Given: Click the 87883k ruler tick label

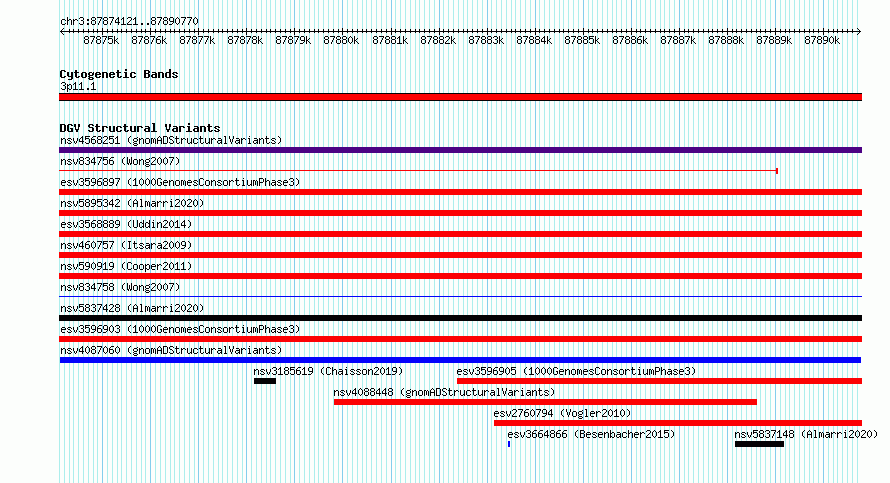Looking at the screenshot, I should pos(486,41).
